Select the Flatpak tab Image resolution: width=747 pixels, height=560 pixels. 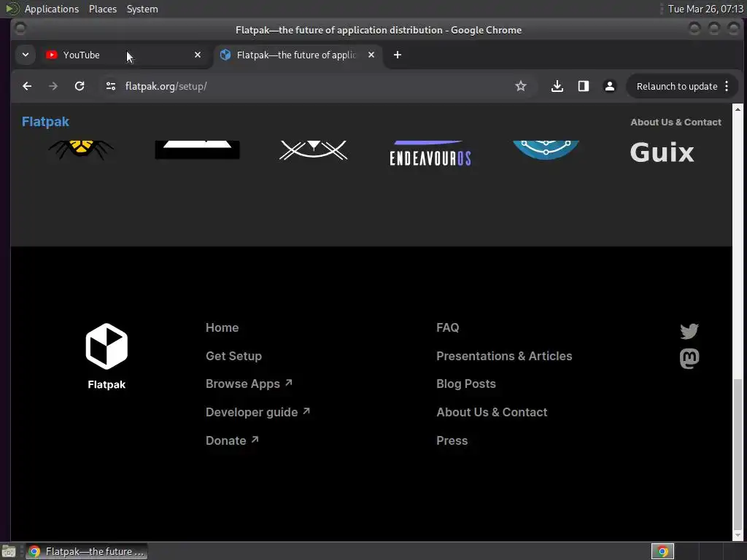coord(298,55)
